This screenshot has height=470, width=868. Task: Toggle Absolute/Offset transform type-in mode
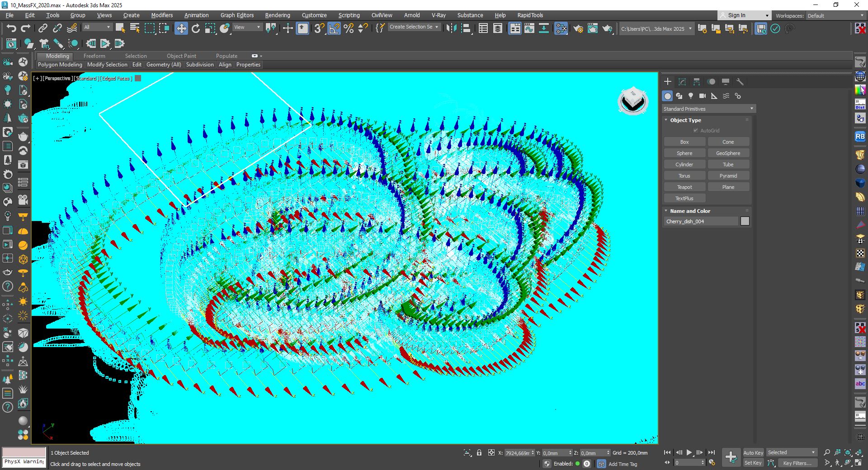(491, 452)
